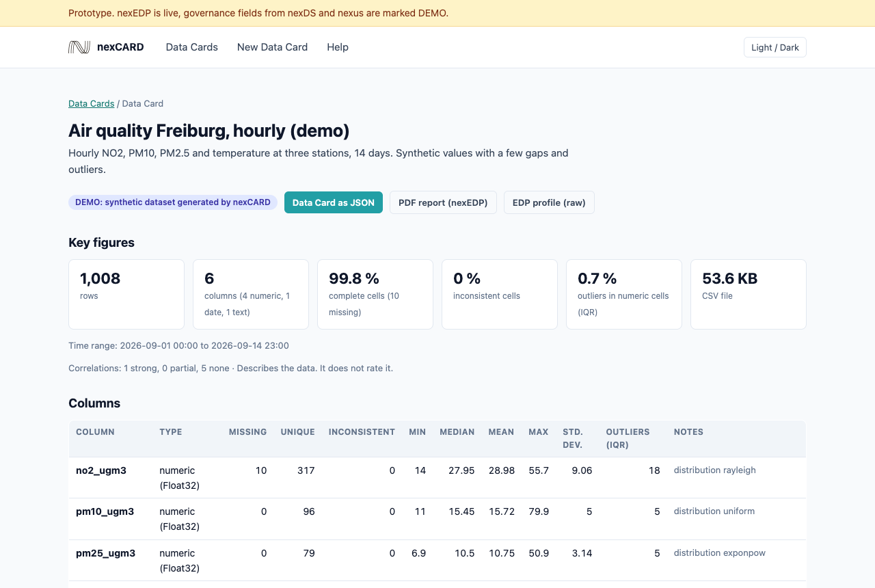This screenshot has height=588, width=875.
Task: Open the Help navigation item
Action: tap(338, 47)
